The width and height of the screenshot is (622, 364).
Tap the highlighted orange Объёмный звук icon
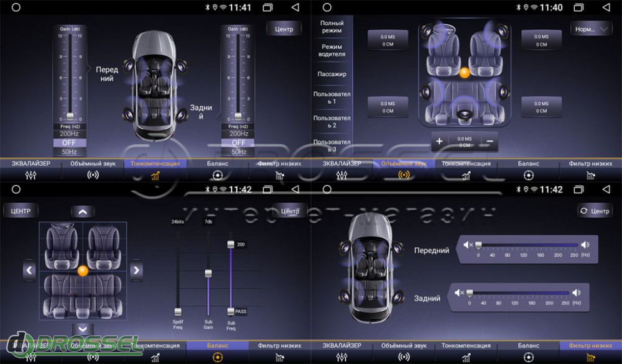coord(404,175)
